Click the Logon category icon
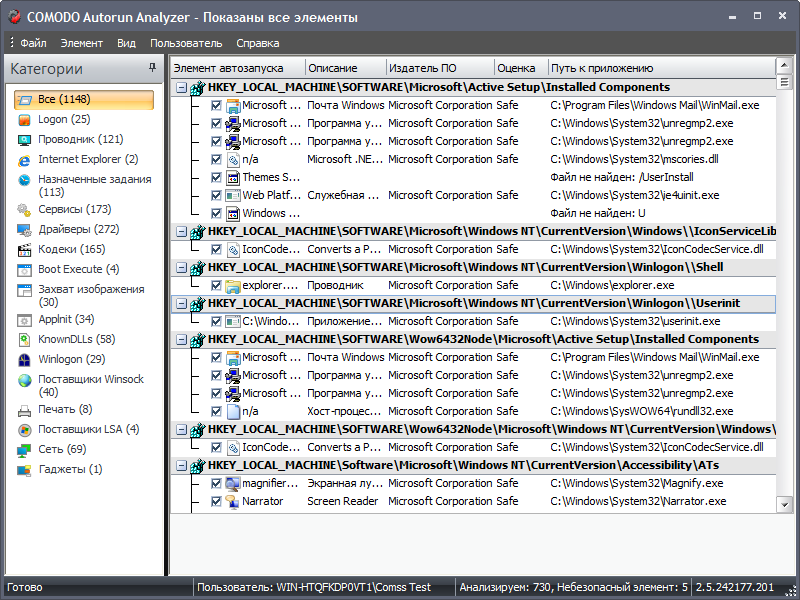The width and height of the screenshot is (800, 600). tap(24, 120)
